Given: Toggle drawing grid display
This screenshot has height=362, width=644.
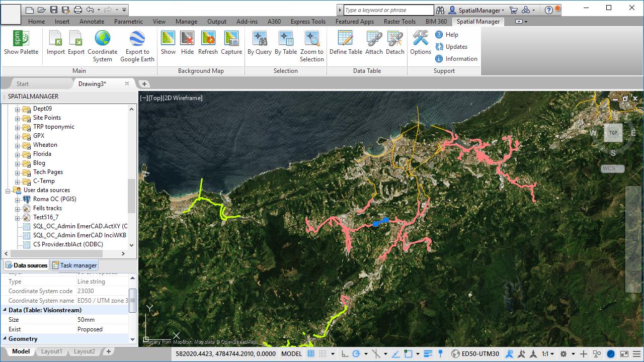Looking at the screenshot, I should point(311,353).
